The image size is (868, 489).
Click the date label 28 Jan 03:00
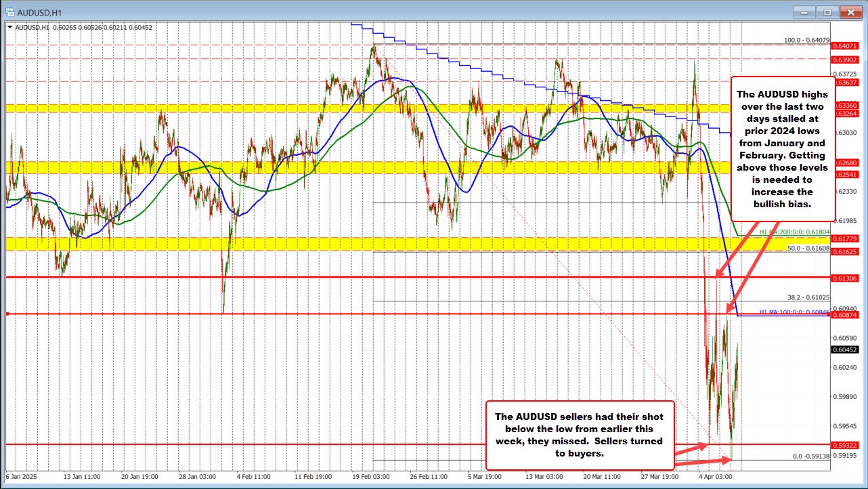click(x=198, y=476)
